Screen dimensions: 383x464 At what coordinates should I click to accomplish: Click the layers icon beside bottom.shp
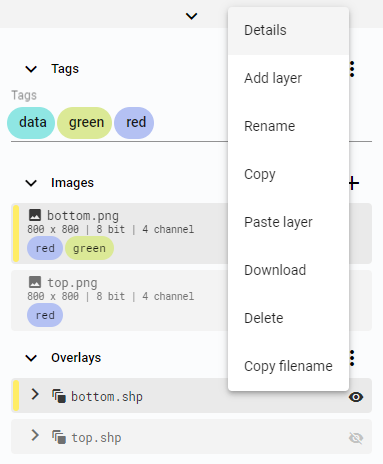(x=59, y=396)
